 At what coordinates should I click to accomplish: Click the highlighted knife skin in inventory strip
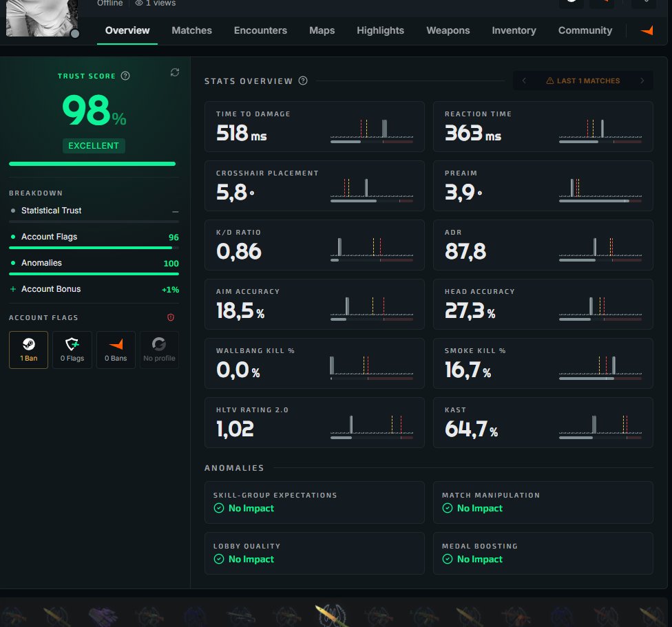pyautogui.click(x=330, y=615)
